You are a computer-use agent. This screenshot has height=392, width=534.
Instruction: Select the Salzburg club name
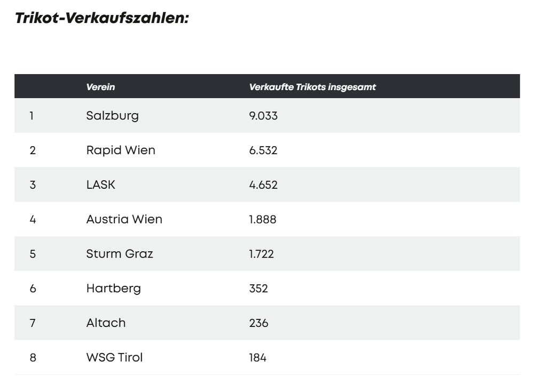[112, 116]
